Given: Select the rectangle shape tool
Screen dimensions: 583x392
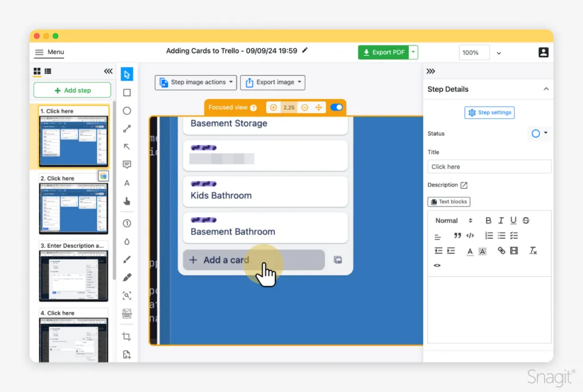Looking at the screenshot, I should pyautogui.click(x=127, y=93).
